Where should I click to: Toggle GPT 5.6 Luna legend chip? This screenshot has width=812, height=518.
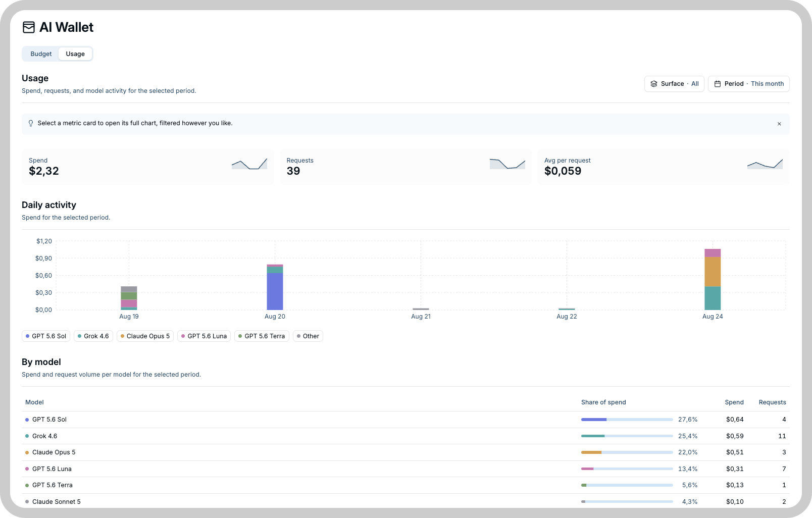coord(204,336)
